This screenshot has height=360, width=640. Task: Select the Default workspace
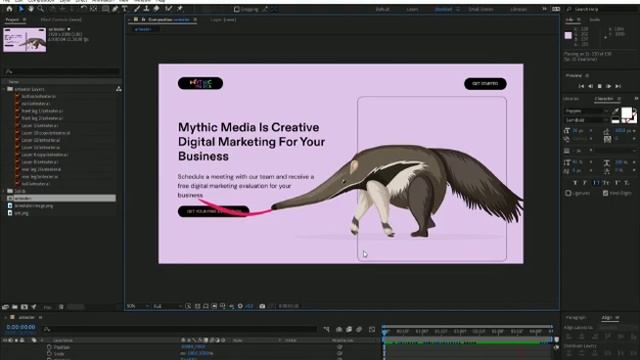(382, 9)
